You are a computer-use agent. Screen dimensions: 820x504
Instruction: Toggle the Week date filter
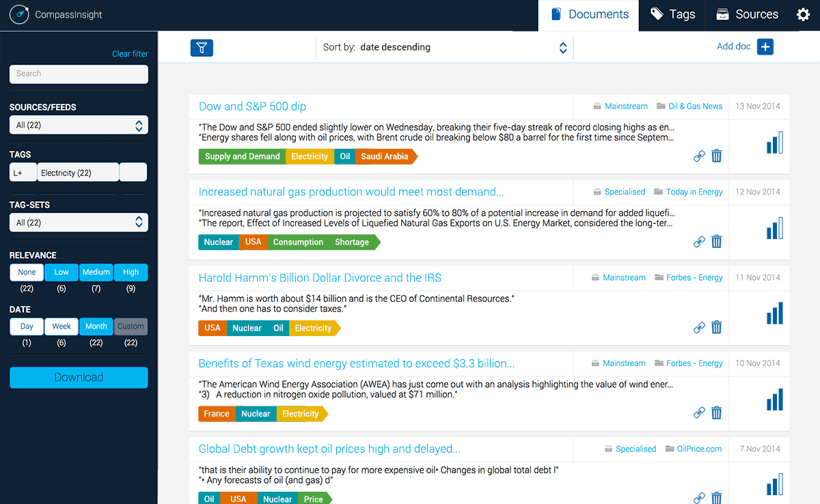point(61,326)
